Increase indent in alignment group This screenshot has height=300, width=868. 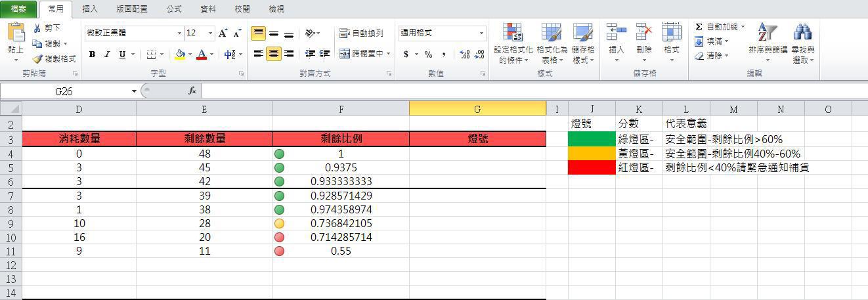pos(324,54)
